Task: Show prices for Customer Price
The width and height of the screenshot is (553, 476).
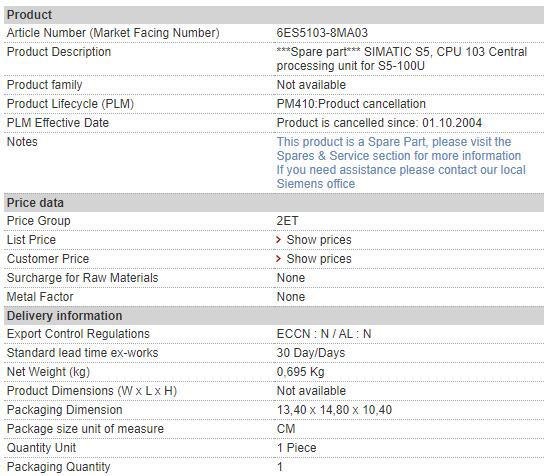Action: [319, 259]
